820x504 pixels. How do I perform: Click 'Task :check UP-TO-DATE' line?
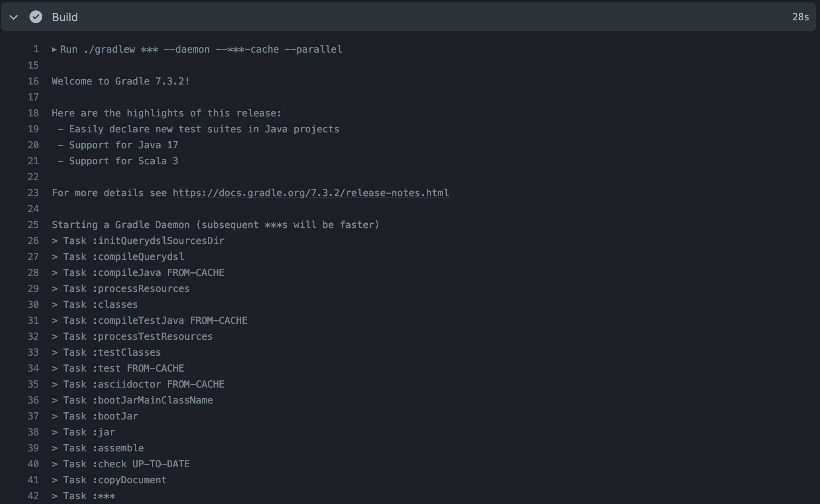121,464
